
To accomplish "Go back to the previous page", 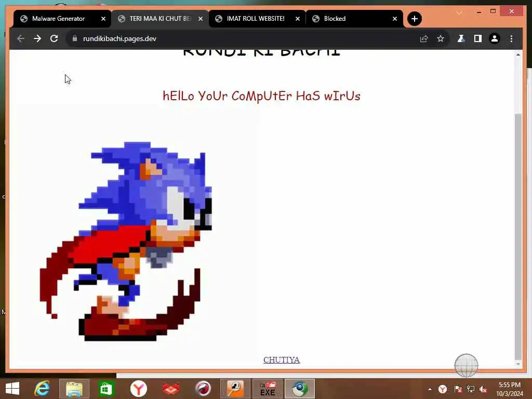I will click(21, 38).
